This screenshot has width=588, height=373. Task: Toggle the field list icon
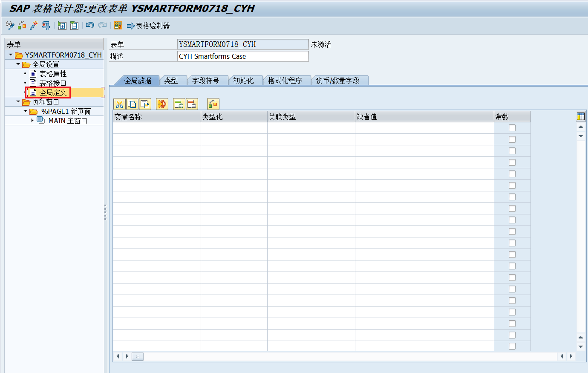(x=118, y=26)
